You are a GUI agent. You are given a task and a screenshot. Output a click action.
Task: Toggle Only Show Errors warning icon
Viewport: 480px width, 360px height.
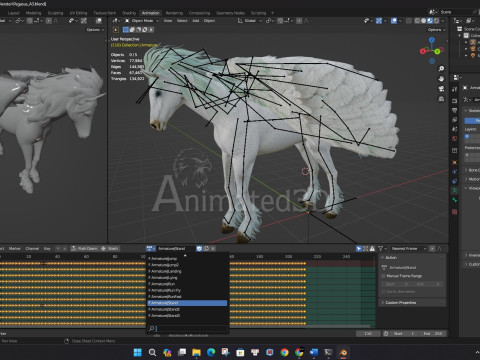372,249
